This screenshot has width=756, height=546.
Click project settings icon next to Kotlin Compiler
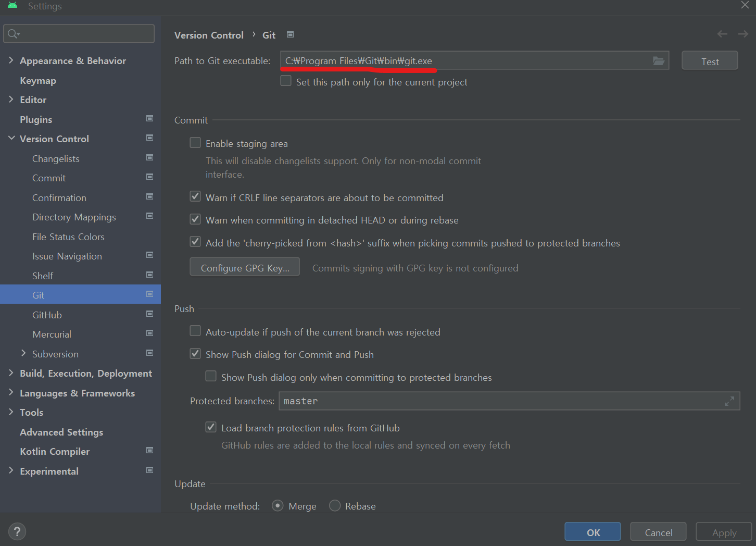tap(150, 450)
